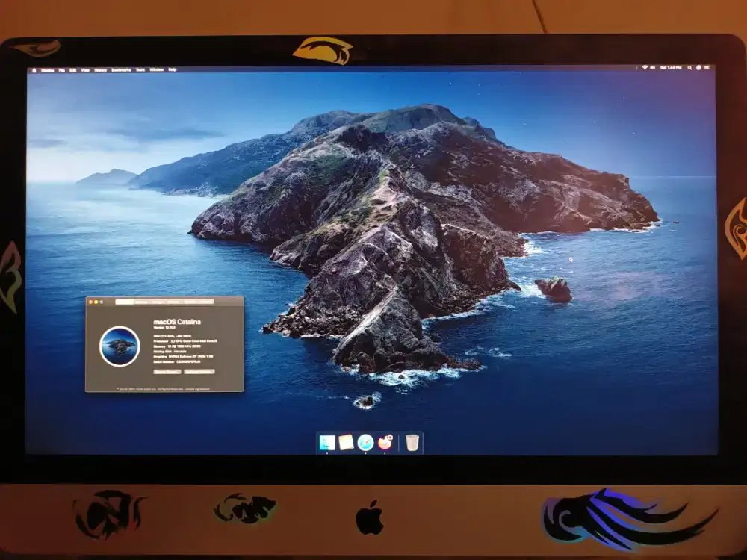Open the License Agreement link
Viewport: 747px width, 560px height.
tap(196, 389)
